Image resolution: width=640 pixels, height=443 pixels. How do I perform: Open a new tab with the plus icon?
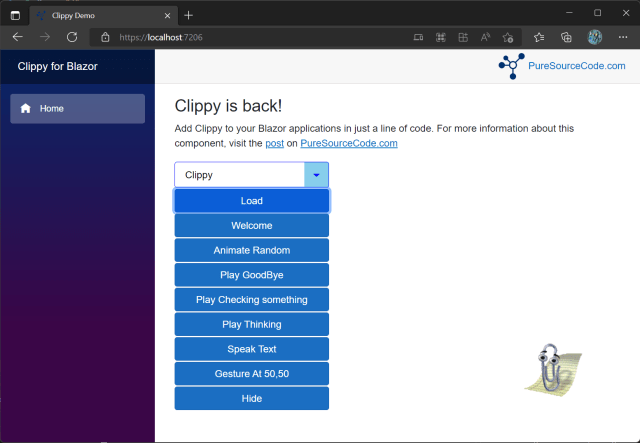188,16
